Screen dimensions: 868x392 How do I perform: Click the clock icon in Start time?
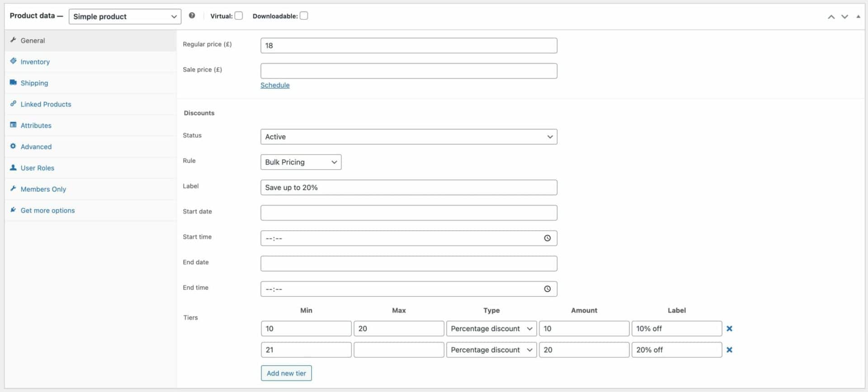(x=547, y=238)
